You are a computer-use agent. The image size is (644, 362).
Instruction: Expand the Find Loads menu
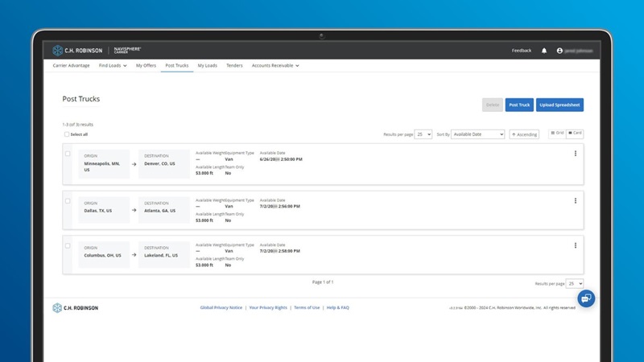[113, 66]
